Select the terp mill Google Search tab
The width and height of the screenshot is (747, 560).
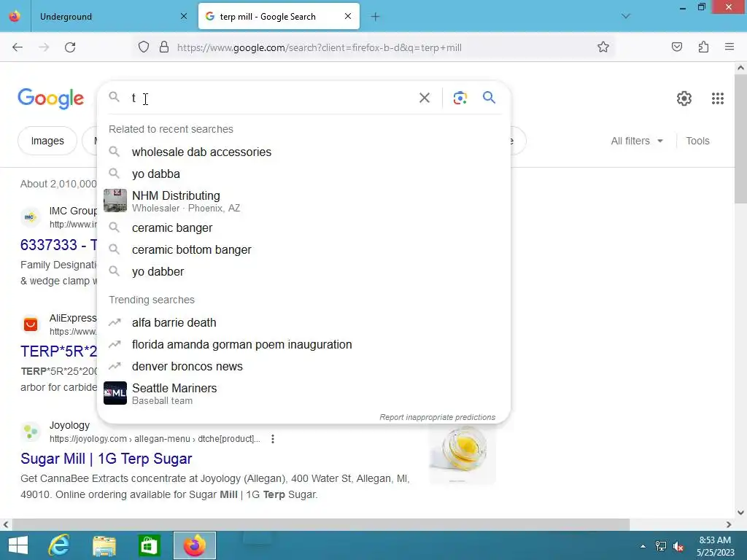click(x=279, y=17)
